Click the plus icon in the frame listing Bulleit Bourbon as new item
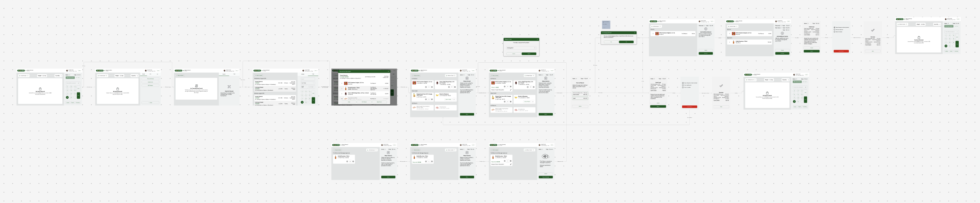 click(x=783, y=33)
